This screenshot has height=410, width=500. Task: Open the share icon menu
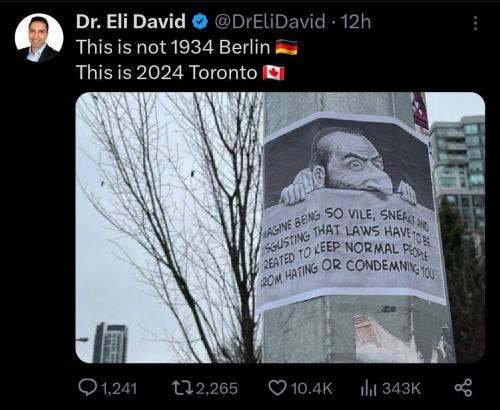[x=463, y=388]
